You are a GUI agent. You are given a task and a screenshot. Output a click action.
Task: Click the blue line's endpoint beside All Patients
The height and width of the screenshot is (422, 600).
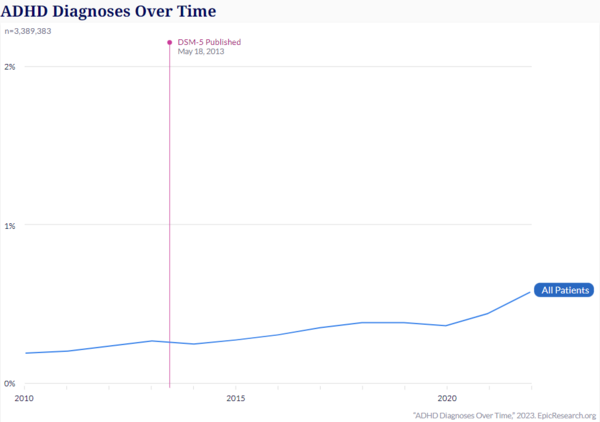point(530,292)
